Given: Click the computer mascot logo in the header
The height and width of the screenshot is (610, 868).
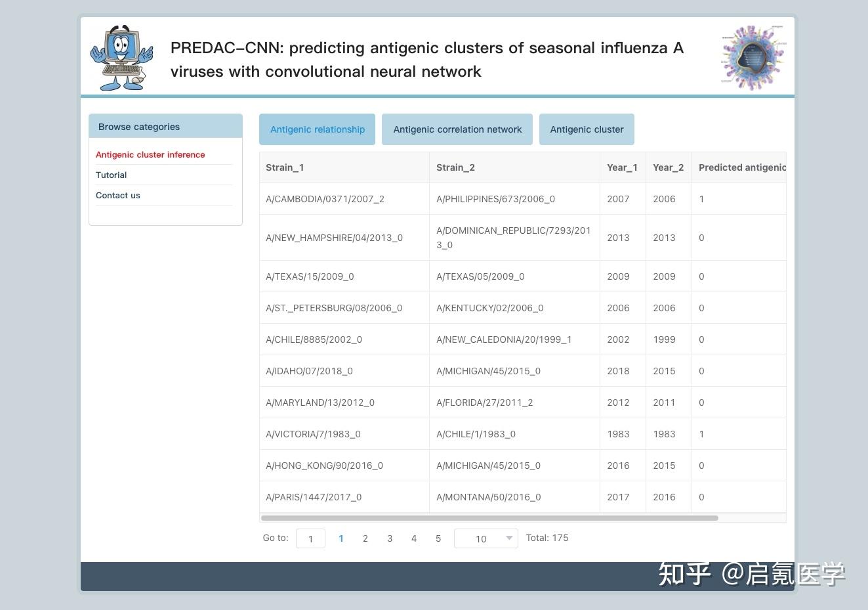Looking at the screenshot, I should click(x=121, y=56).
